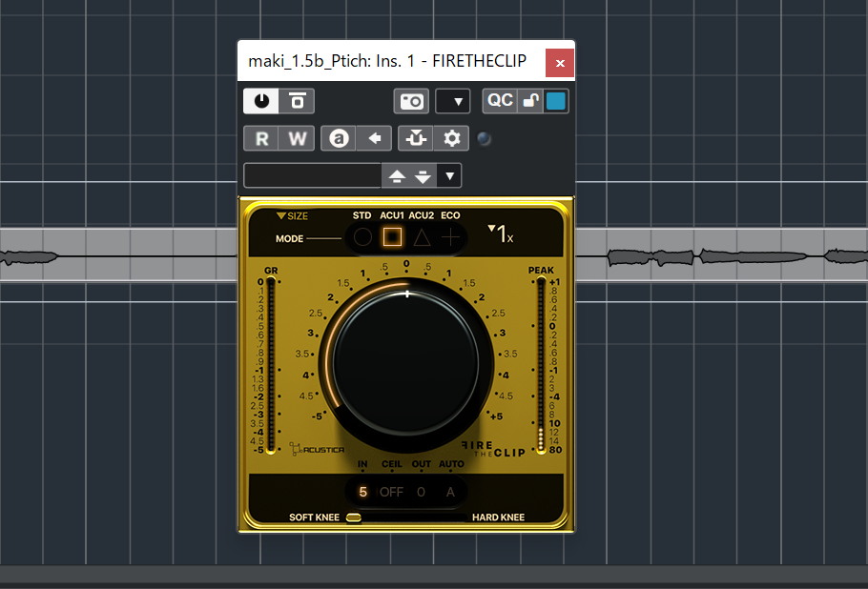The height and width of the screenshot is (589, 868).
Task: Click the CEIL value OFF
Action: tap(391, 492)
